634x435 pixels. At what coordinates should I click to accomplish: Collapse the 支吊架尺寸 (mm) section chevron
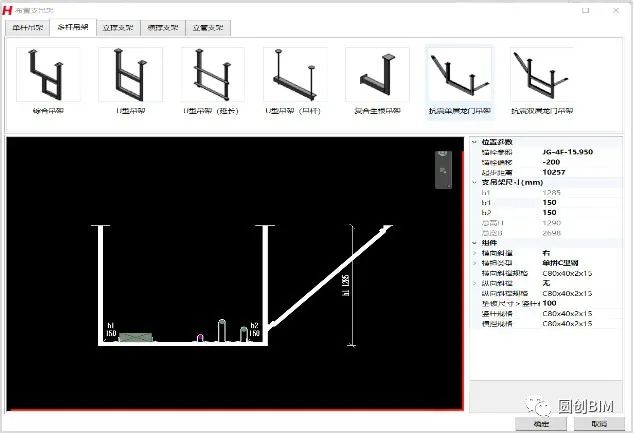[x=475, y=182]
